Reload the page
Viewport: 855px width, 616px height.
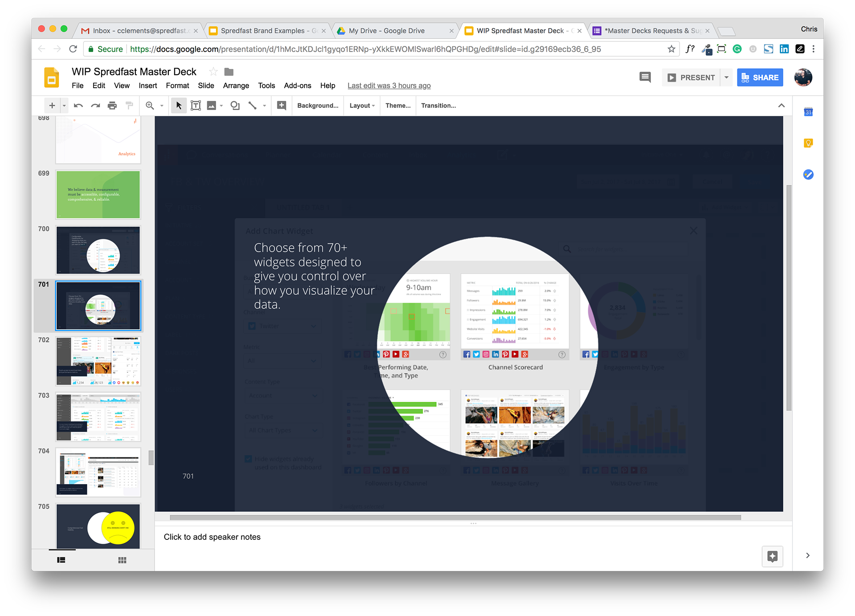(x=73, y=49)
